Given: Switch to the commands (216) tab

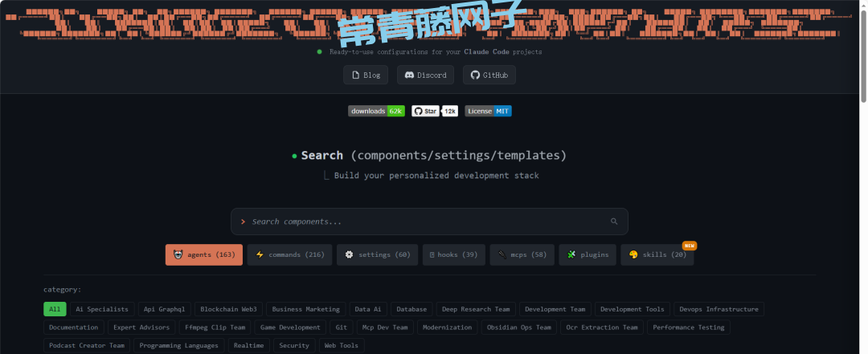Looking at the screenshot, I should tap(289, 254).
